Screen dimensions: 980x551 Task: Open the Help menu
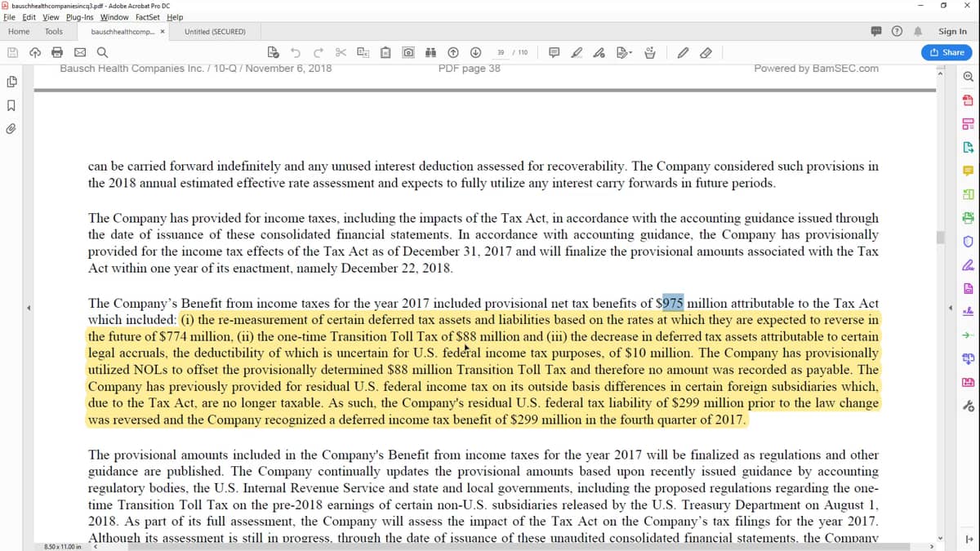(x=175, y=17)
